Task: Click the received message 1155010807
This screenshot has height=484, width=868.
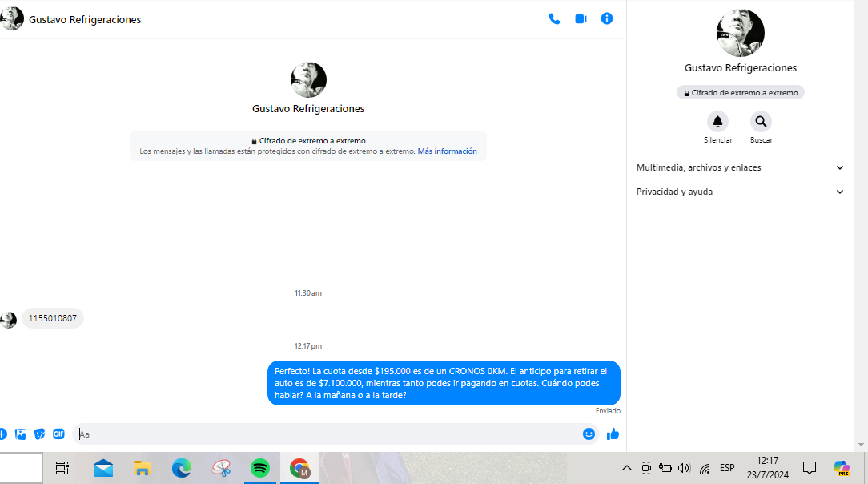Action: (x=53, y=319)
